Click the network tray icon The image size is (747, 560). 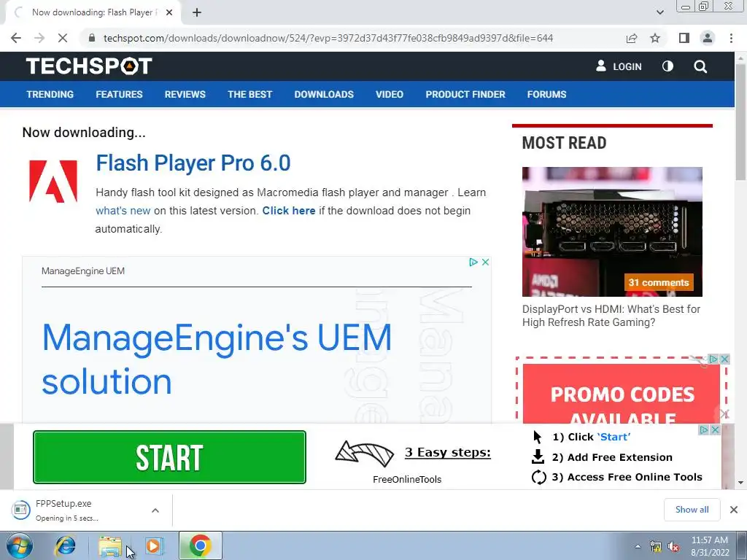click(656, 547)
